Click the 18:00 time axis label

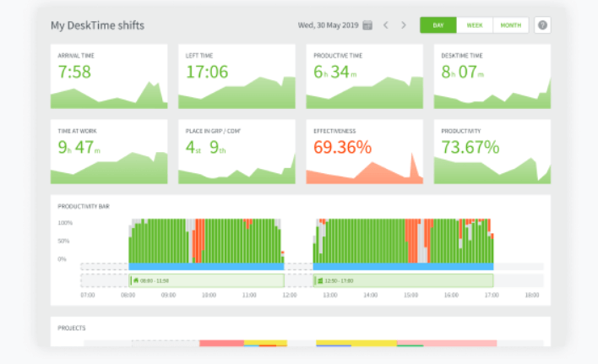coord(532,295)
